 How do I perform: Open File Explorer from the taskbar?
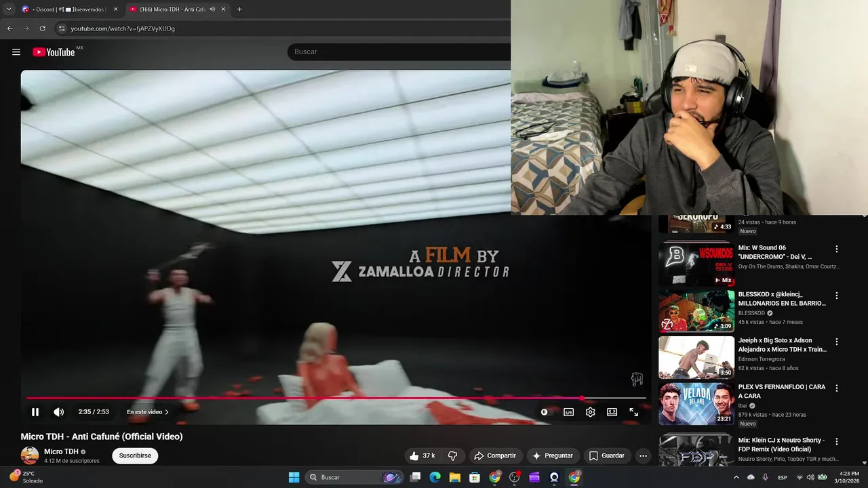(455, 477)
